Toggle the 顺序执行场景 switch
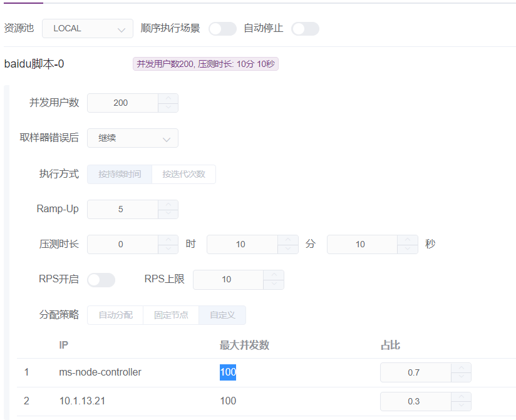 [222, 29]
